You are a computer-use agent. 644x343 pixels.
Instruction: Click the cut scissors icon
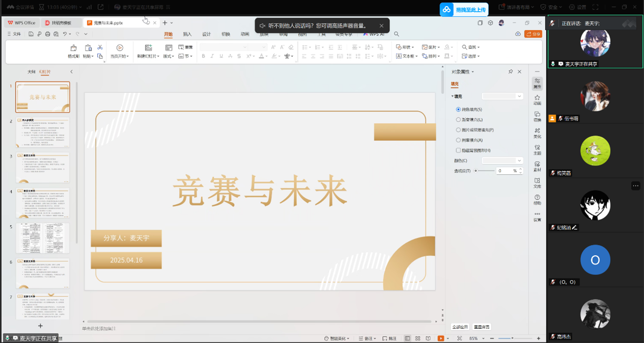point(100,47)
